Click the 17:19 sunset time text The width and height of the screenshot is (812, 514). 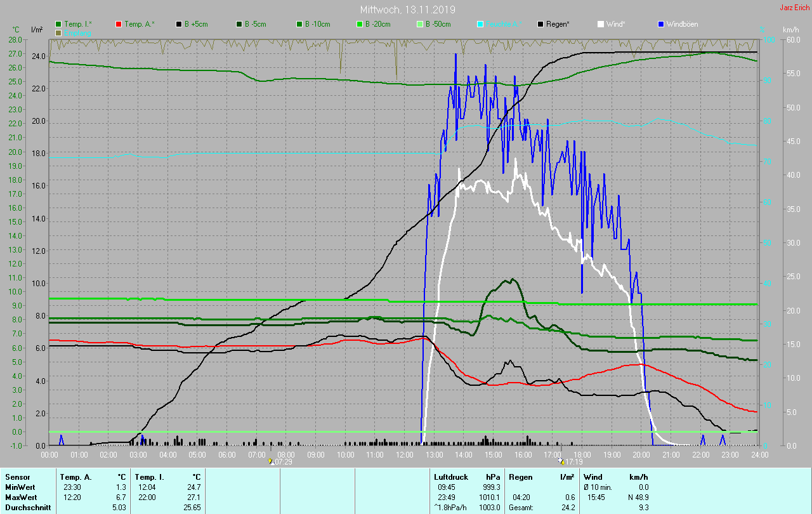573,462
